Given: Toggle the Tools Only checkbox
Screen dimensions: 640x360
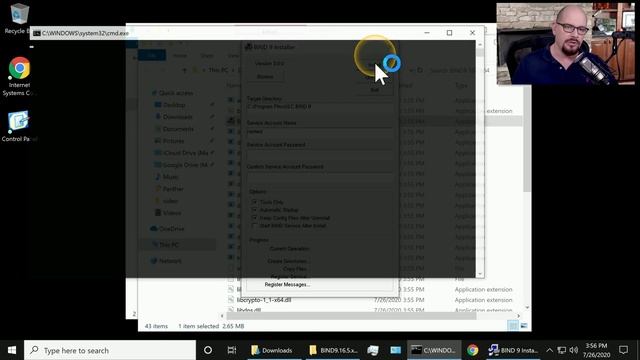Looking at the screenshot, I should pos(254,202).
